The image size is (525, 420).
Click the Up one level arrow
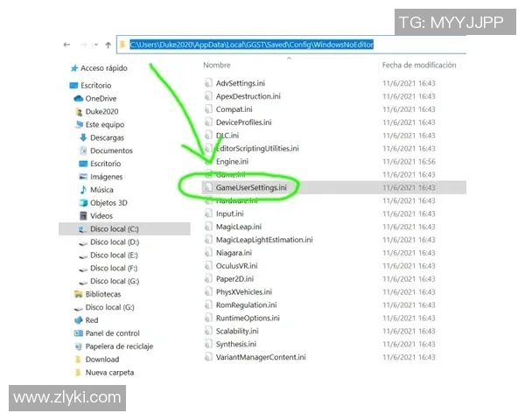[107, 43]
